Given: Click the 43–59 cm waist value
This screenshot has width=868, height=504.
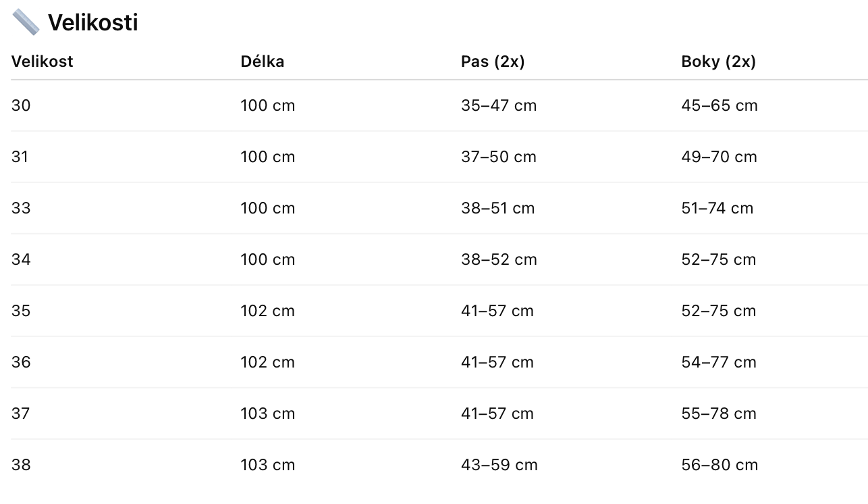Looking at the screenshot, I should coord(499,465).
